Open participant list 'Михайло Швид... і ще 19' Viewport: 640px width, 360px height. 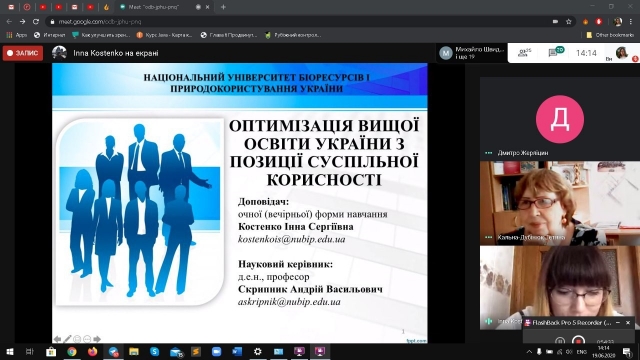click(x=471, y=53)
